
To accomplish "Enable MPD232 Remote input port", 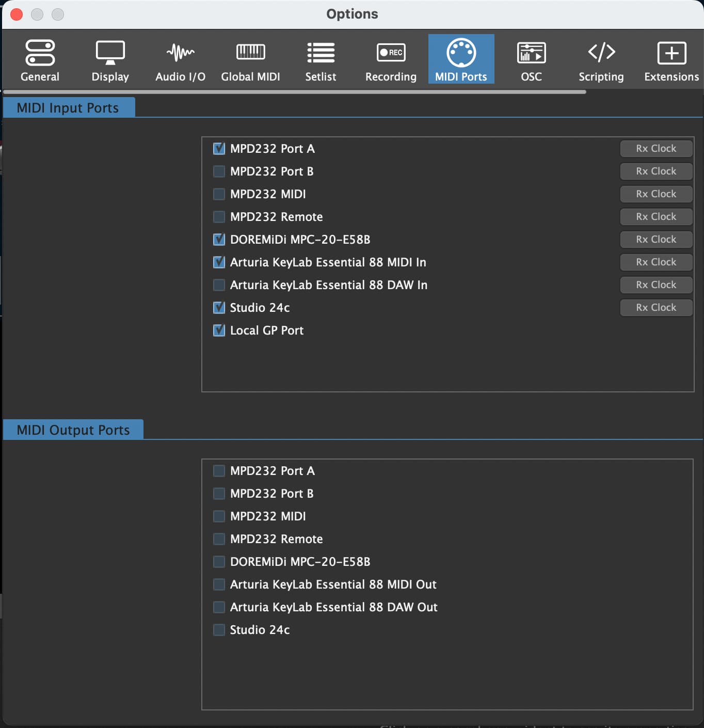I will (x=219, y=217).
